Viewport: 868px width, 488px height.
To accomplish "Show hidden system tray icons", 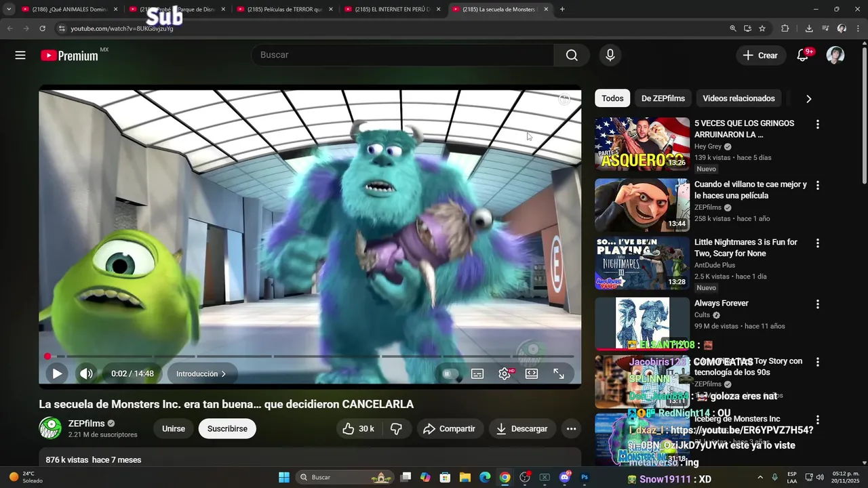I will (x=760, y=477).
